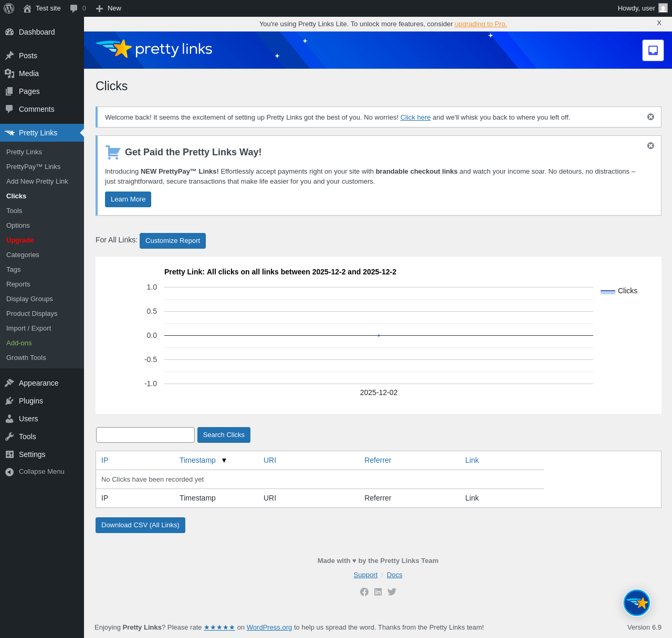Click the Customize Report button
This screenshot has height=638, width=672.
click(173, 241)
